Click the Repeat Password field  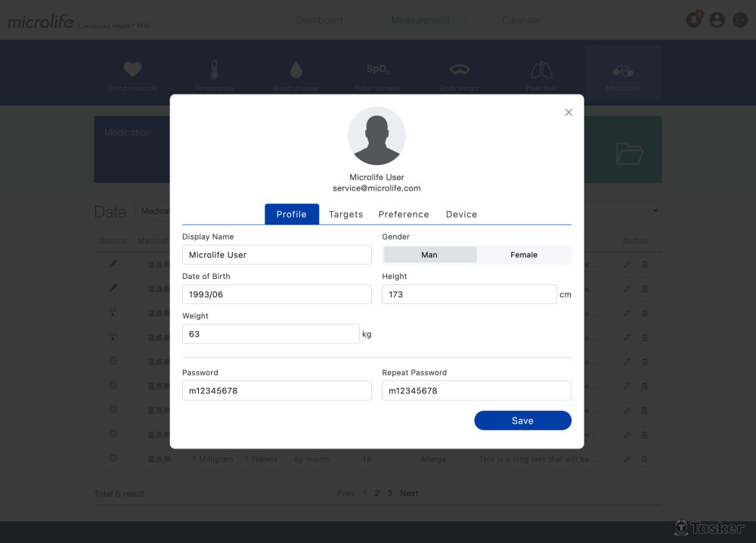476,391
